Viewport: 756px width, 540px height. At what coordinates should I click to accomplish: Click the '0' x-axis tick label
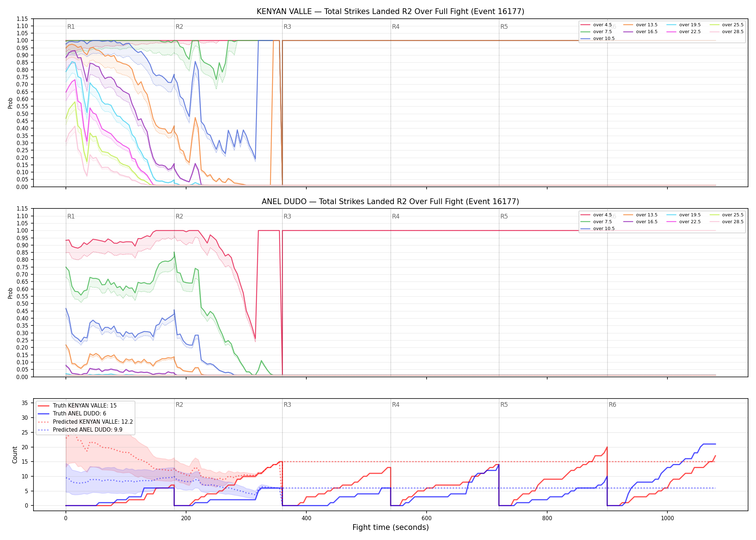coord(66,518)
